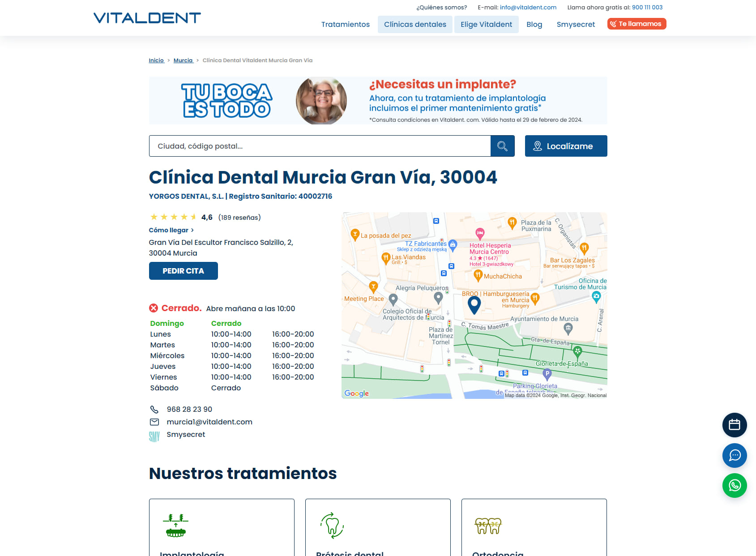Click the TZ Fabricantes shopping marker
Screen dimensions: 756x556
[x=453, y=245]
